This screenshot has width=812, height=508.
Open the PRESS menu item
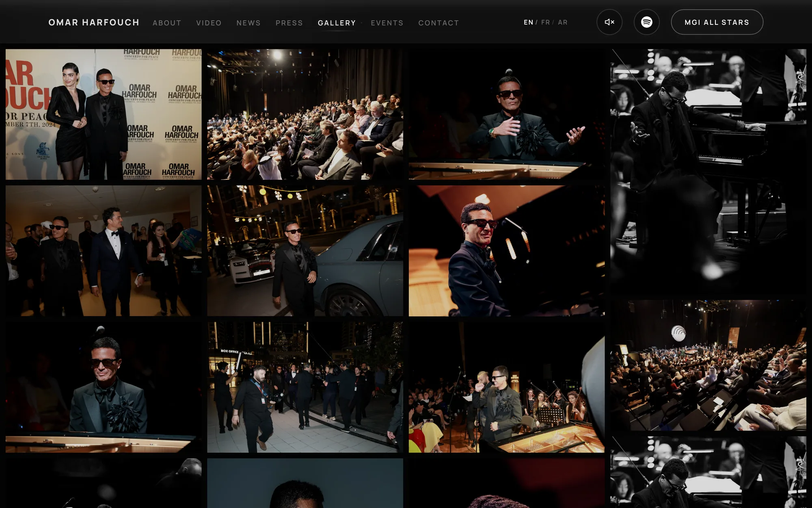tap(289, 23)
